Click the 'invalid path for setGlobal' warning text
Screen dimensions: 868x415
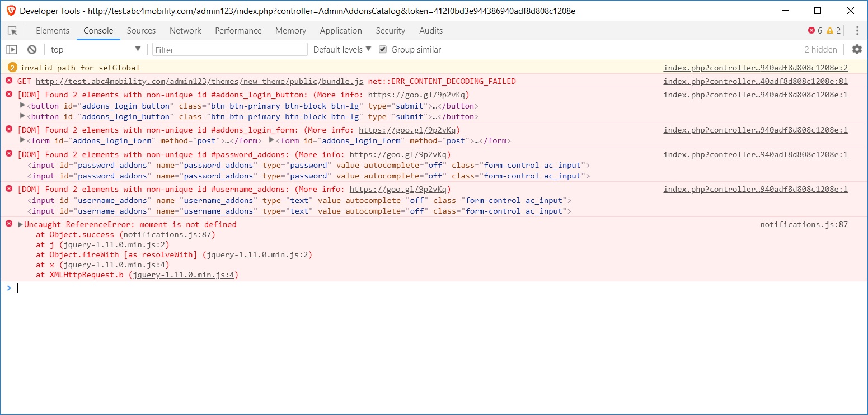[x=80, y=68]
